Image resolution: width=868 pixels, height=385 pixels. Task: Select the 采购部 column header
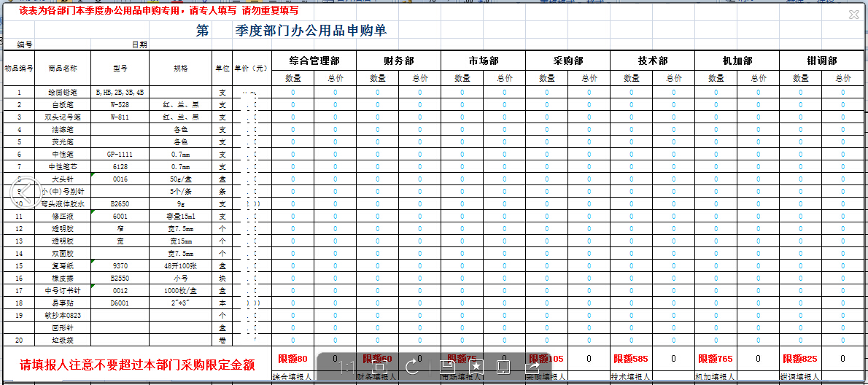coord(568,61)
